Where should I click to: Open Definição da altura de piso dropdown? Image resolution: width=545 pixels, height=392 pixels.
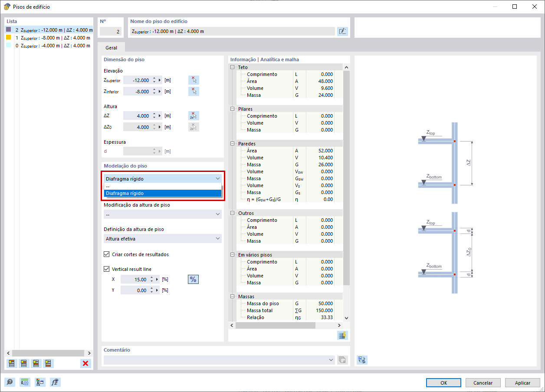pos(163,238)
